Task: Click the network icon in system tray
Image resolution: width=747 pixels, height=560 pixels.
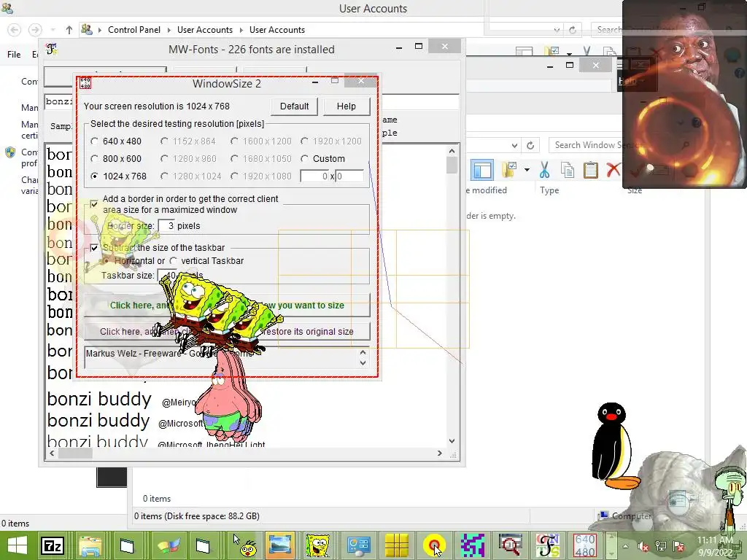Action: (661, 547)
